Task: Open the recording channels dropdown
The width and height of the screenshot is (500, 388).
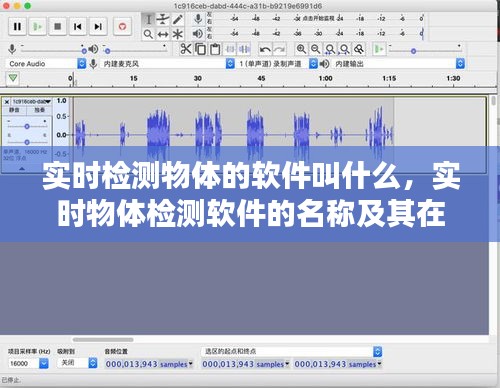Action: click(x=277, y=64)
